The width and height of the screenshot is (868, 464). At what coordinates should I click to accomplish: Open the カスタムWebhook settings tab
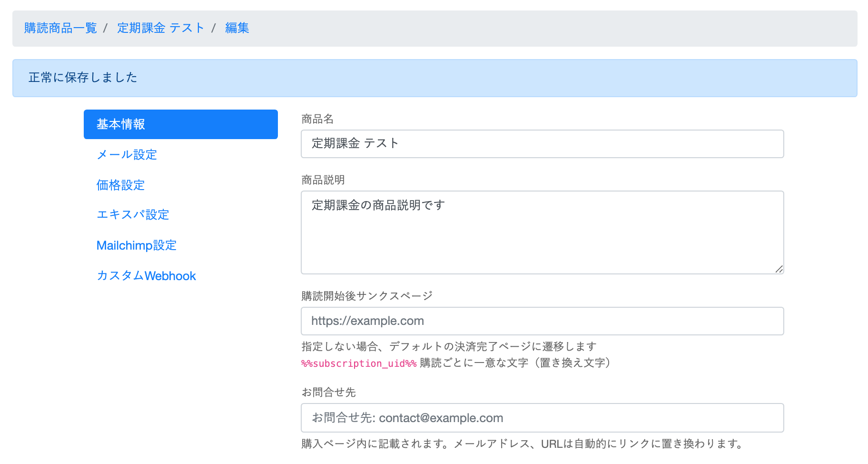[x=146, y=276]
